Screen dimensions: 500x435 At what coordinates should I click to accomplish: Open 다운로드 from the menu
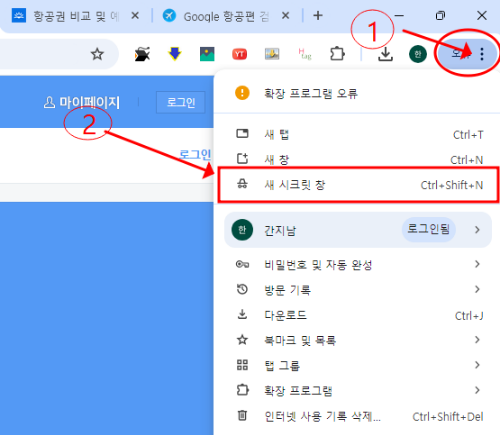358,315
